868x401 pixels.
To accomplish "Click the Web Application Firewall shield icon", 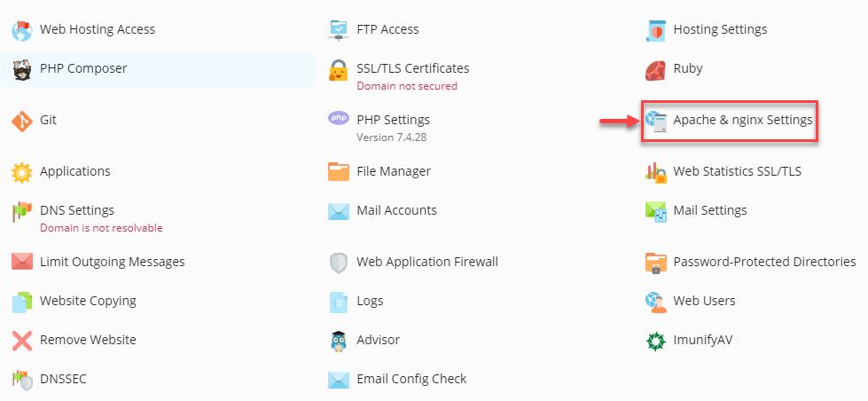I will (x=339, y=263).
